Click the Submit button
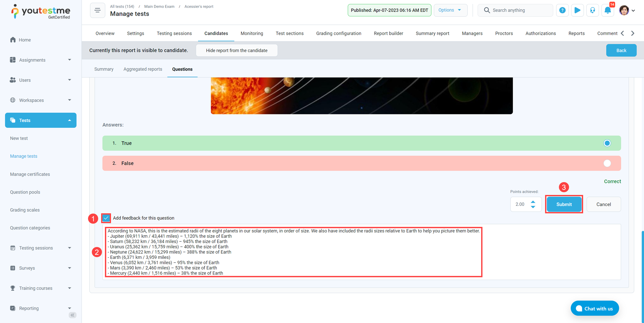This screenshot has height=323, width=644. pyautogui.click(x=564, y=204)
